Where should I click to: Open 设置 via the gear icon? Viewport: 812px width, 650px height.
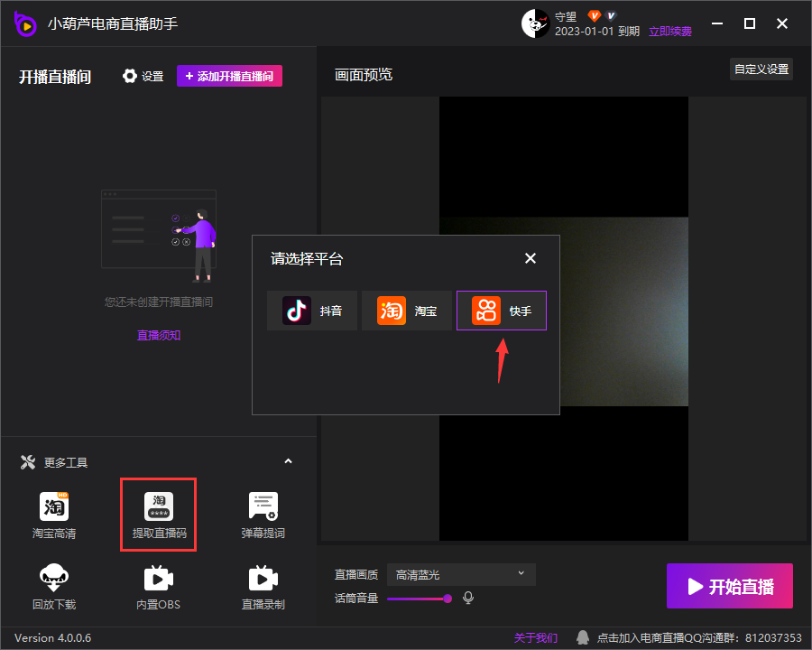point(142,76)
